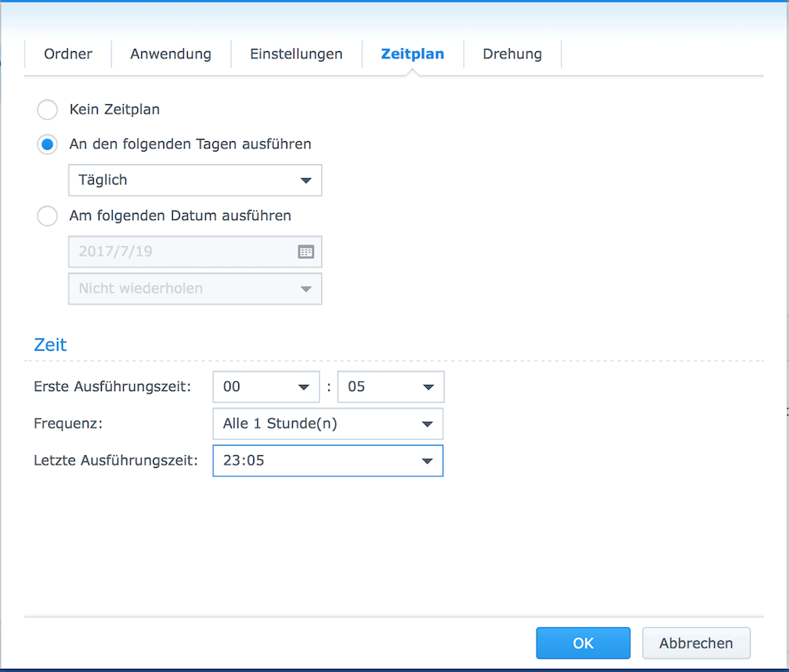Screen dimensions: 789x672
Task: Open the calendar date picker icon
Action: pyautogui.click(x=306, y=252)
